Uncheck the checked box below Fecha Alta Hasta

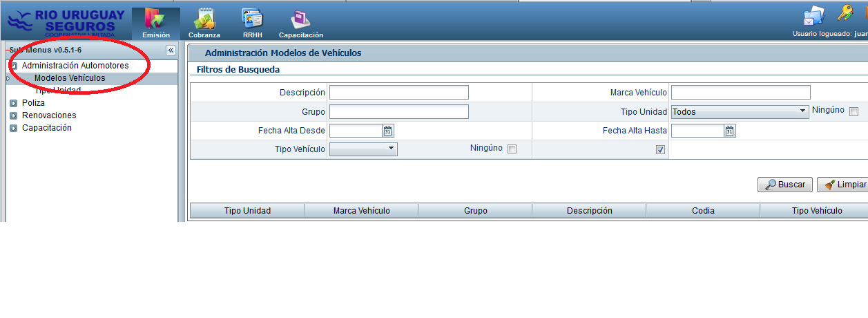click(660, 149)
